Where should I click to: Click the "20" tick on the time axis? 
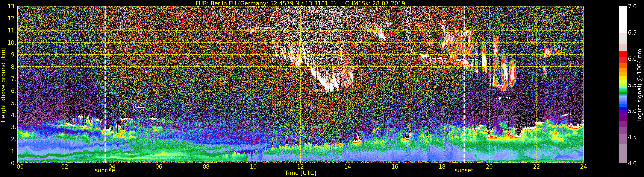coord(489,167)
